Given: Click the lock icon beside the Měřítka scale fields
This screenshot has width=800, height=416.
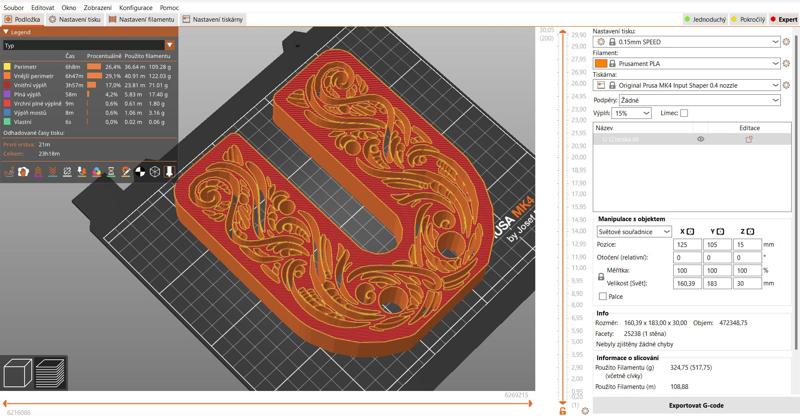Looking at the screenshot, I should [601, 276].
